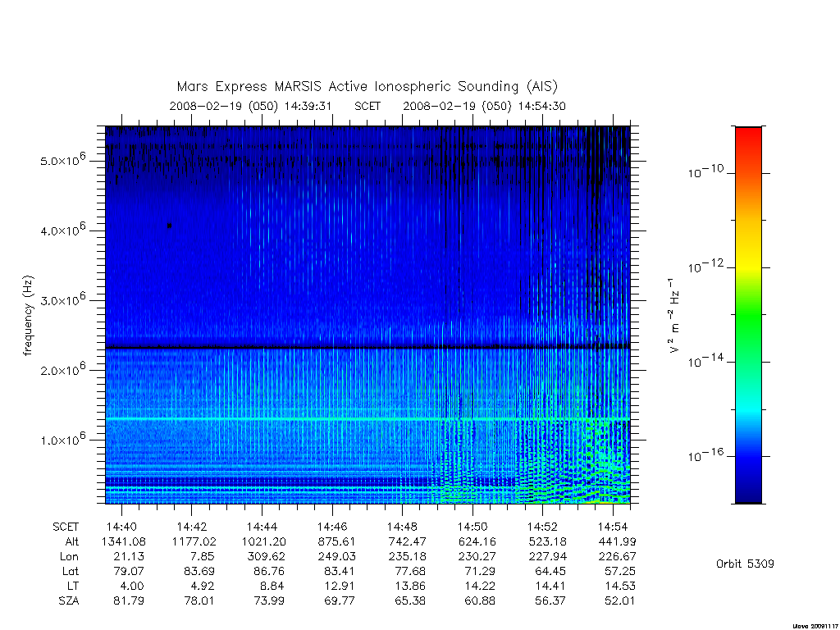Image resolution: width=840 pixels, height=630 pixels.
Task: Select the 14:46 SCET time tick label
Action: pyautogui.click(x=332, y=527)
